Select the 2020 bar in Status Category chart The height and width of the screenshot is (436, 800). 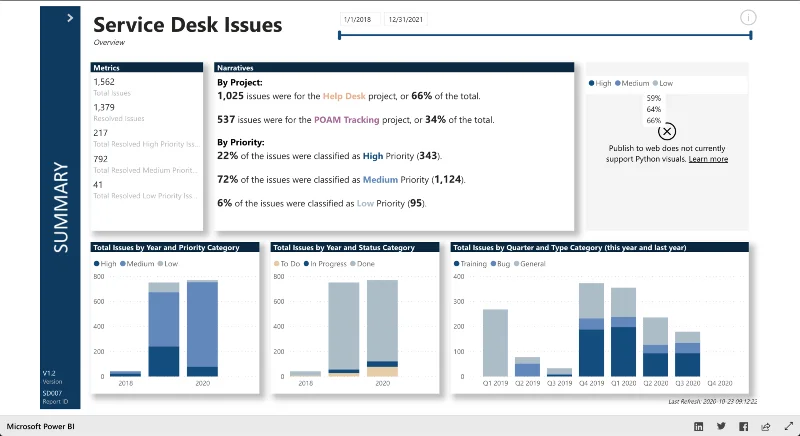click(382, 328)
